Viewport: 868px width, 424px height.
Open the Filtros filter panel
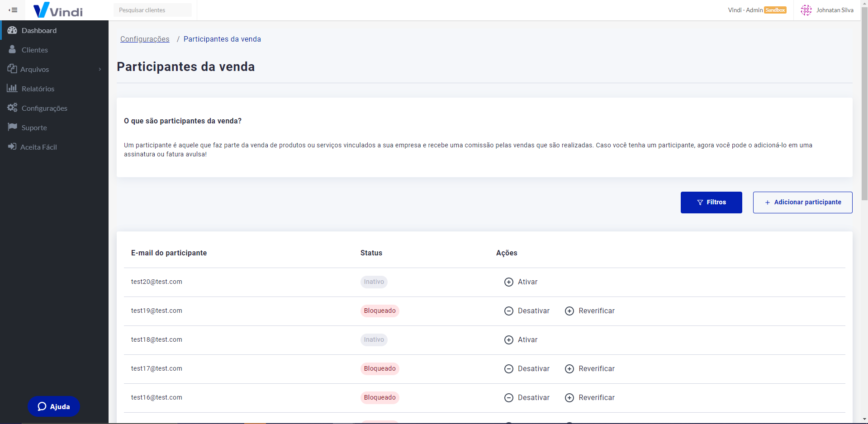711,203
